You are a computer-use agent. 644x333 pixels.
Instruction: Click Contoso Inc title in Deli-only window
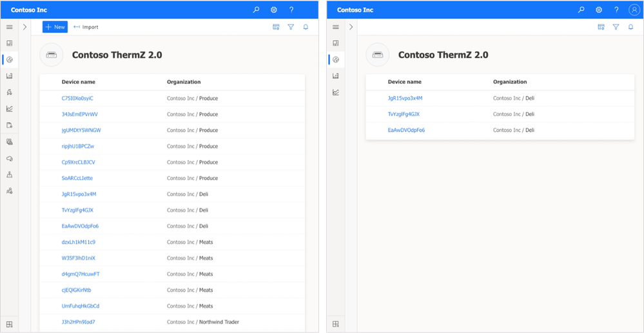[x=355, y=10]
